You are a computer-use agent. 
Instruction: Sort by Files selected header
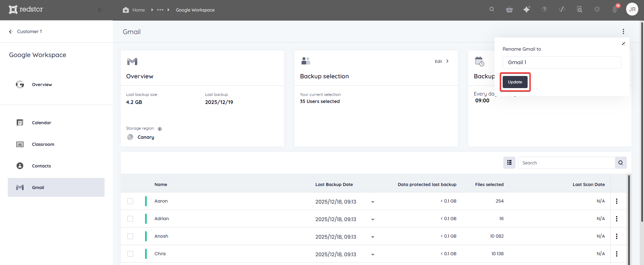489,184
